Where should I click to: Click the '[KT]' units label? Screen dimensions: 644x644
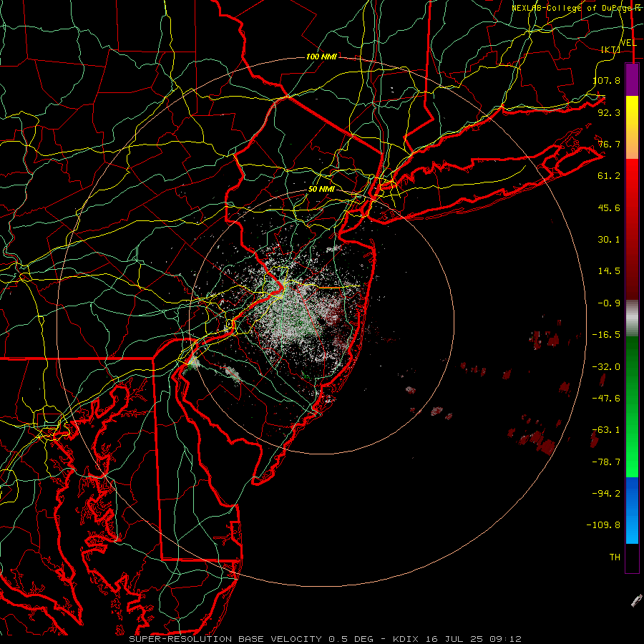pos(611,49)
